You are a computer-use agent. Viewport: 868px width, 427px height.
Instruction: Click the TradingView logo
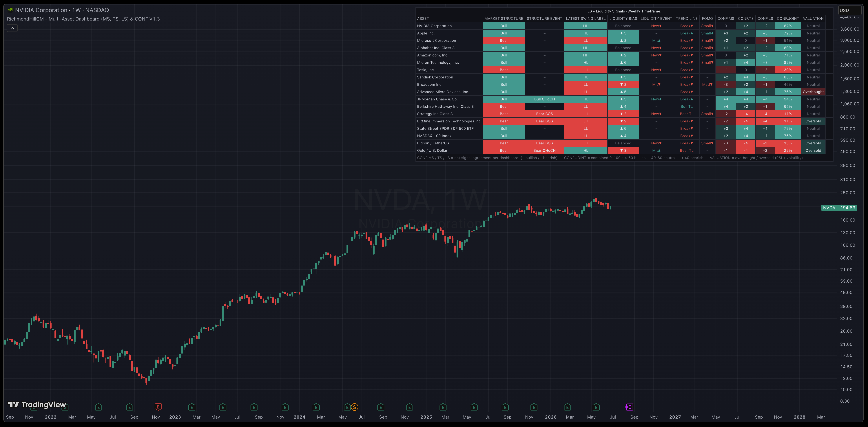point(37,404)
